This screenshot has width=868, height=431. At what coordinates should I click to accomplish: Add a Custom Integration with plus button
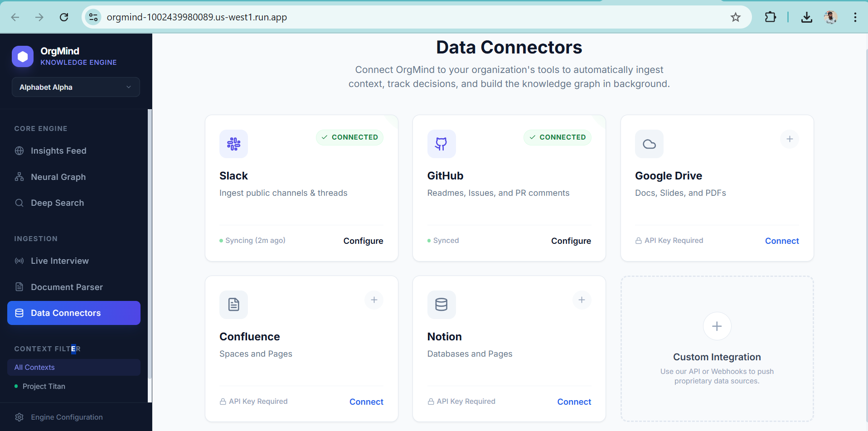(717, 326)
